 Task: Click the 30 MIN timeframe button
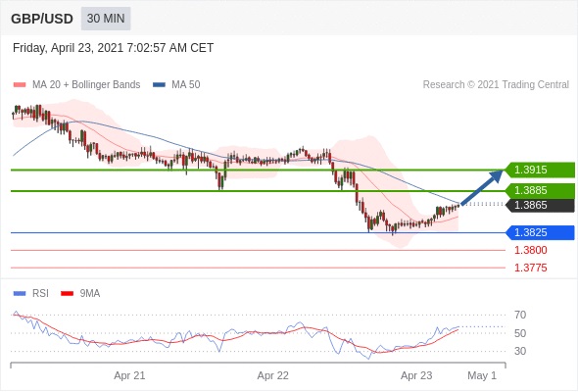click(x=106, y=19)
